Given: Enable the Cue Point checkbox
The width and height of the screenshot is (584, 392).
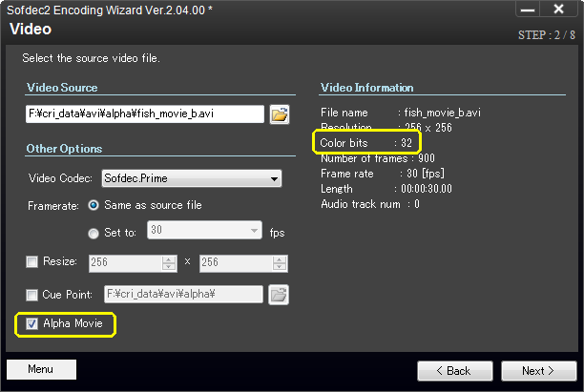Looking at the screenshot, I should click(x=32, y=295).
